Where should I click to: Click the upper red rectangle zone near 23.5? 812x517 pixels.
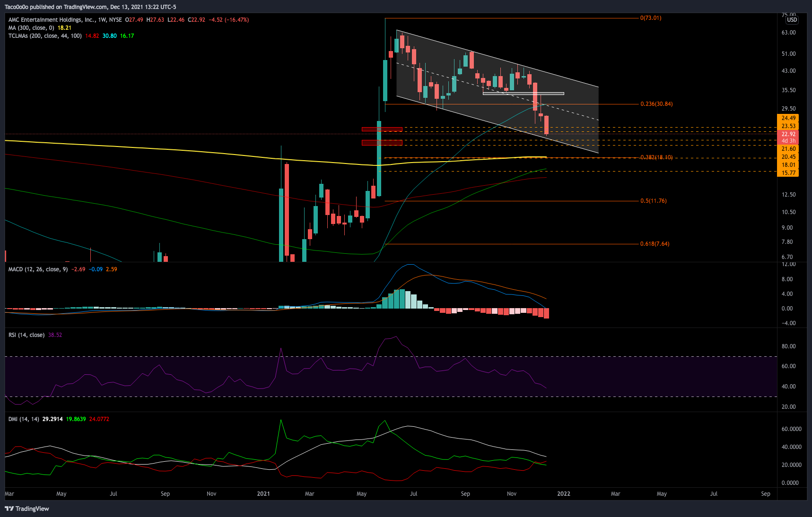tap(382, 129)
